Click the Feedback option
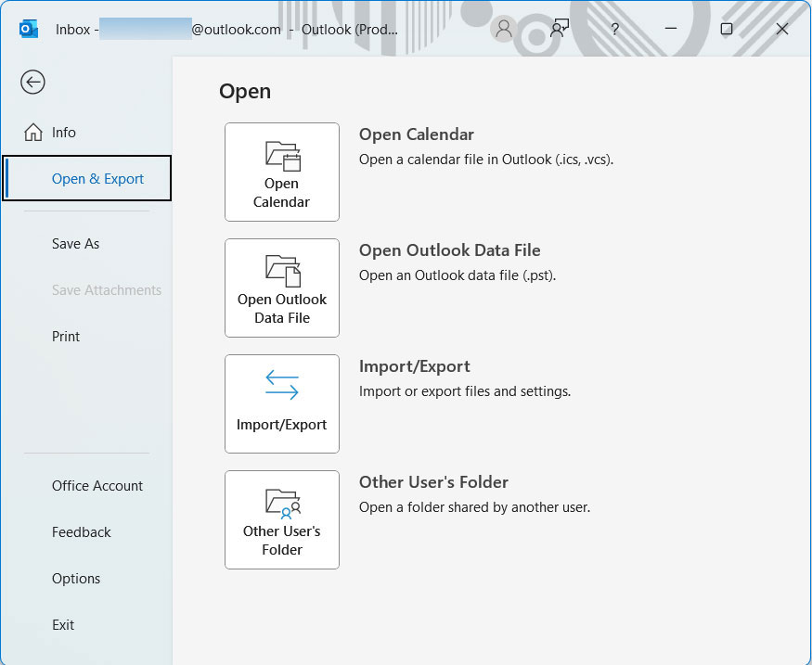 pos(82,531)
